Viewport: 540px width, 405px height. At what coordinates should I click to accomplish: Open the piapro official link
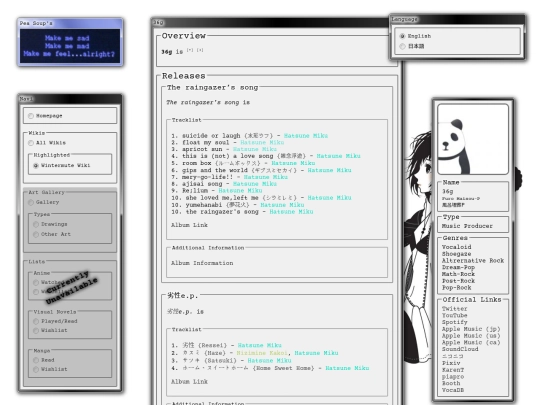(x=453, y=377)
